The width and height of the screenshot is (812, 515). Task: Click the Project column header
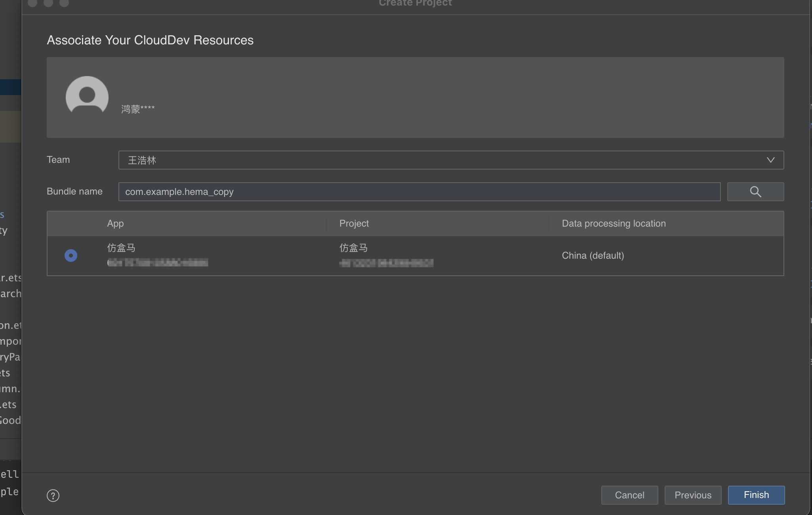354,223
